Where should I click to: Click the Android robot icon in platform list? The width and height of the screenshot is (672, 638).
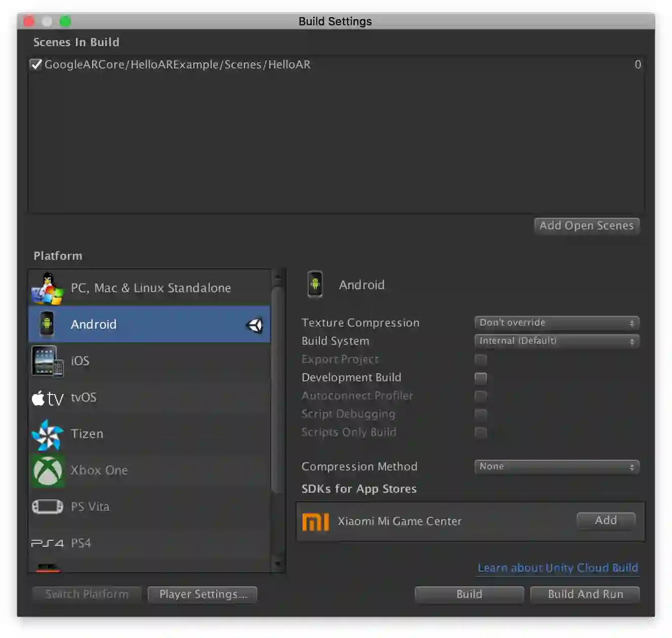47,324
